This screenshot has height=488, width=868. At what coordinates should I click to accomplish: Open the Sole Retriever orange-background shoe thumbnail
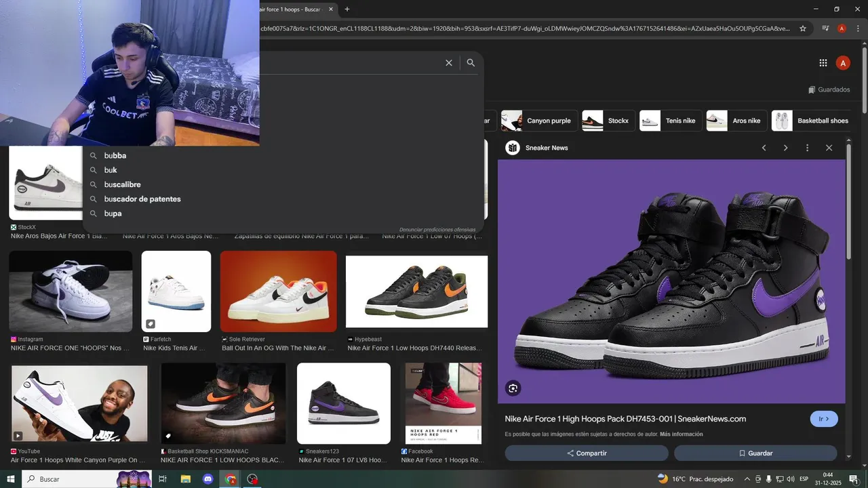tap(279, 291)
